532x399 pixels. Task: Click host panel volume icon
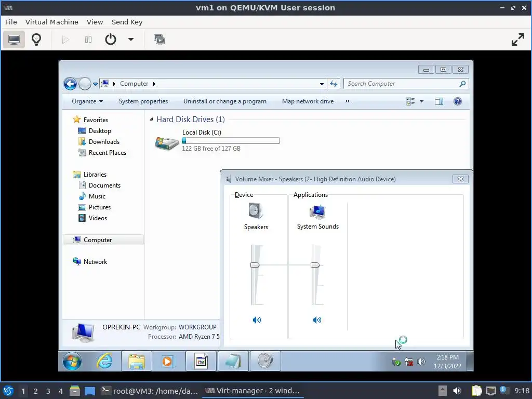(x=457, y=391)
